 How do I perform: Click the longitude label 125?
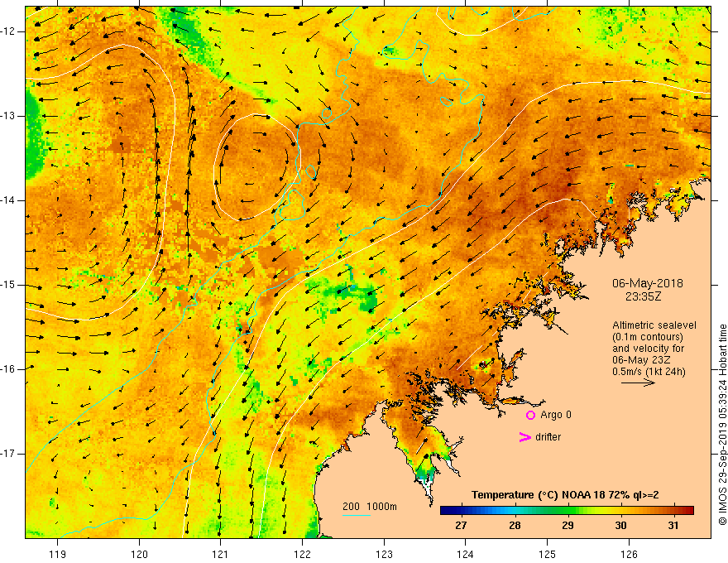click(x=547, y=554)
